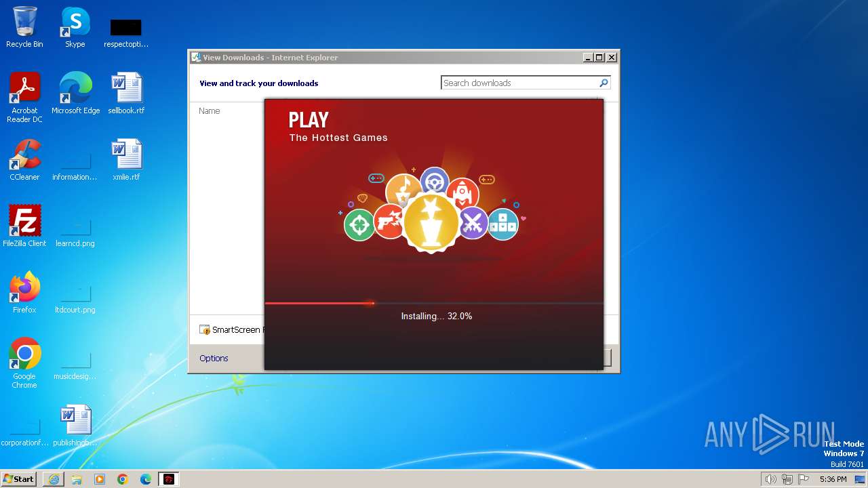868x488 pixels.
Task: Open Chrome from the taskbar
Action: (123, 479)
